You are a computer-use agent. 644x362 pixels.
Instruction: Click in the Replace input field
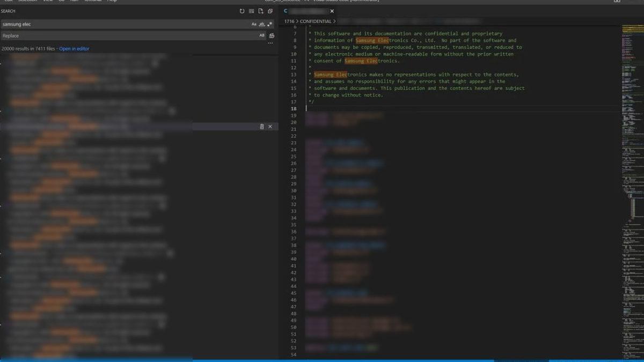[129, 36]
